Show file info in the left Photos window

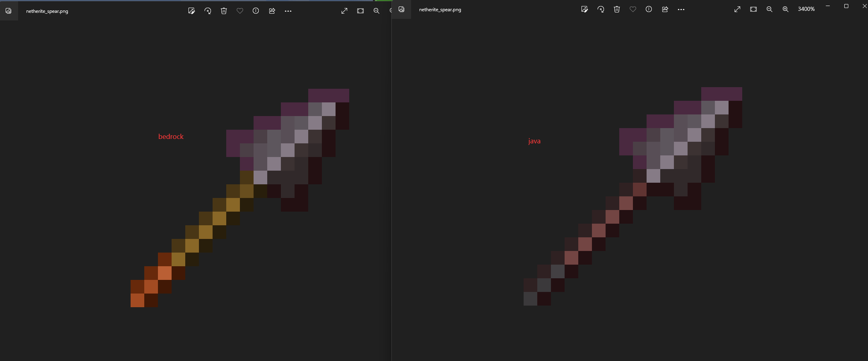(256, 11)
